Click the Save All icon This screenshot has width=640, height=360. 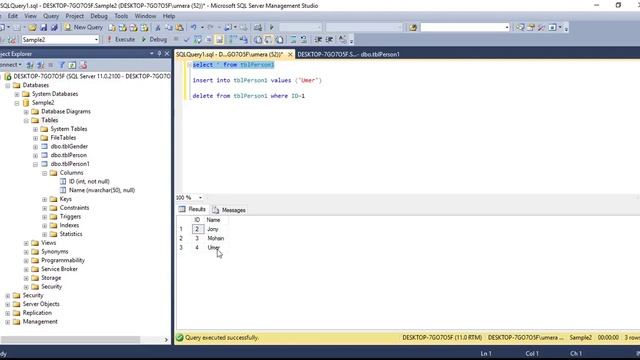[54, 27]
